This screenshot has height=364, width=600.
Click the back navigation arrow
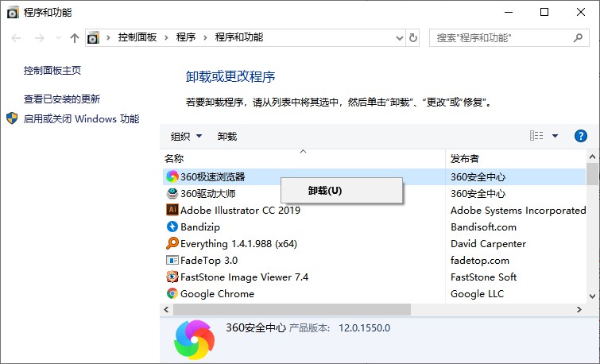point(16,38)
